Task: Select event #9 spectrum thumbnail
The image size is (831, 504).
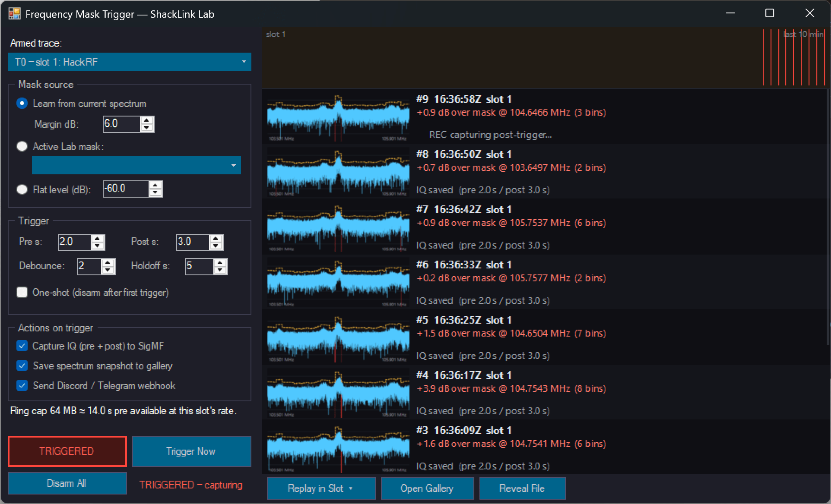Action: coord(338,118)
